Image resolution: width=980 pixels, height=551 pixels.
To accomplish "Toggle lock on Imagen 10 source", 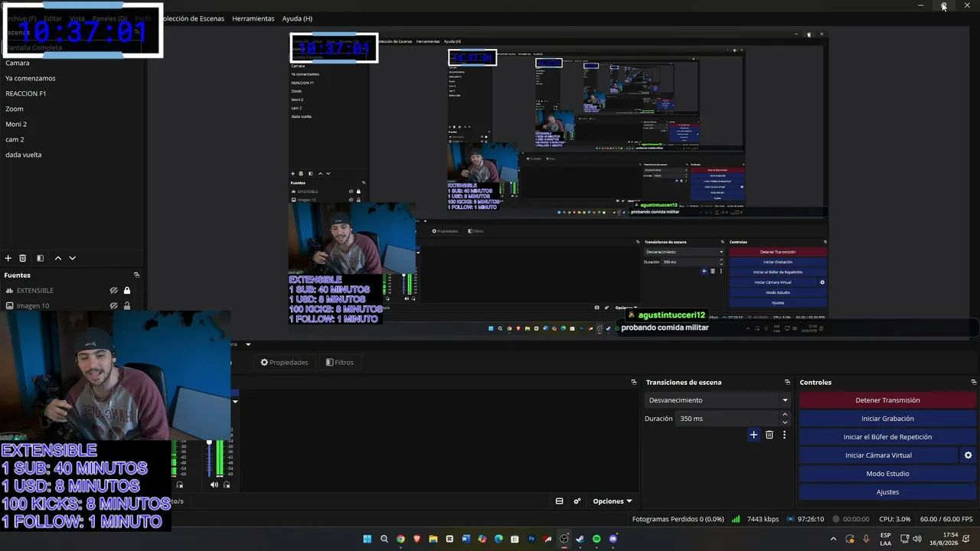I will [127, 306].
